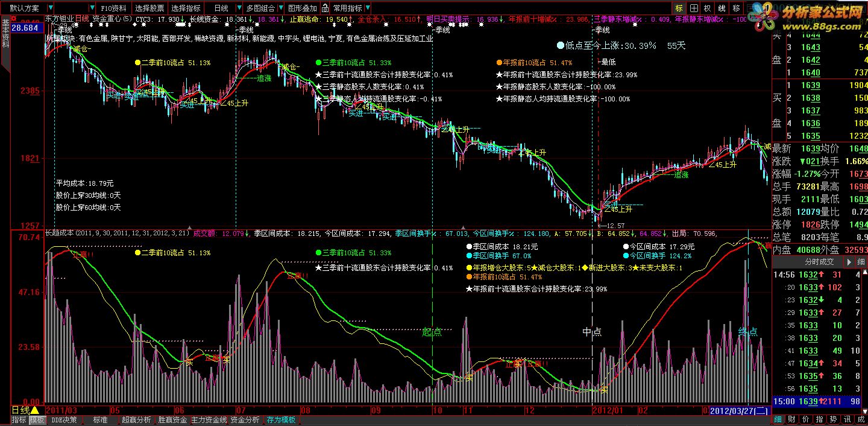This screenshot has width=868, height=426.
Task: Select the 价 tab at bottom right
Action: tap(806, 419)
